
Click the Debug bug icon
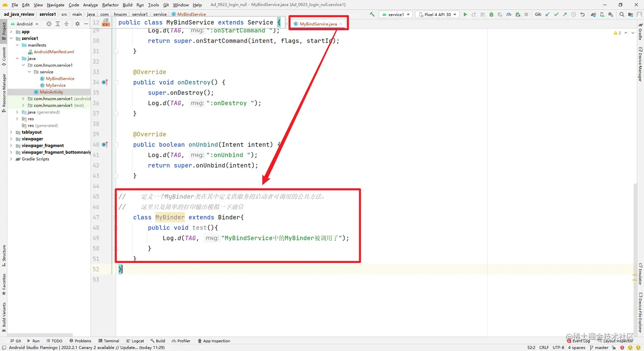(491, 14)
